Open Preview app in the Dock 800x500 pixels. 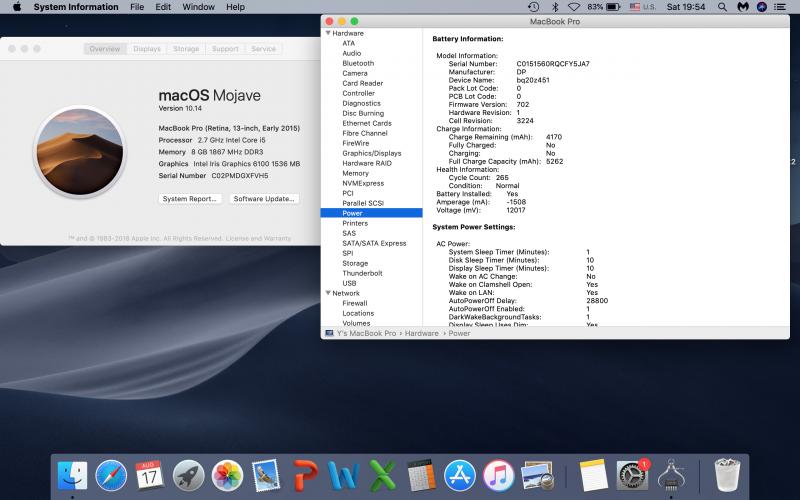pyautogui.click(x=537, y=476)
